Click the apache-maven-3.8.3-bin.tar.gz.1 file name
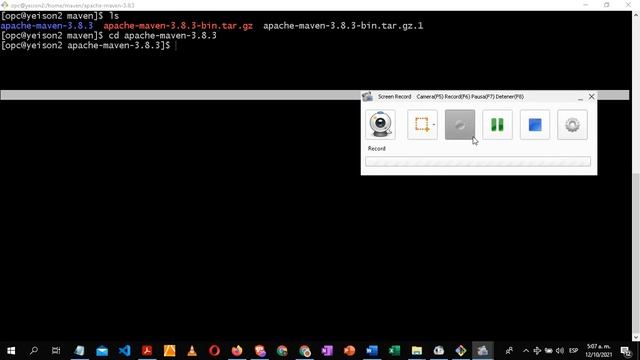The height and width of the screenshot is (360, 640). (x=343, y=26)
